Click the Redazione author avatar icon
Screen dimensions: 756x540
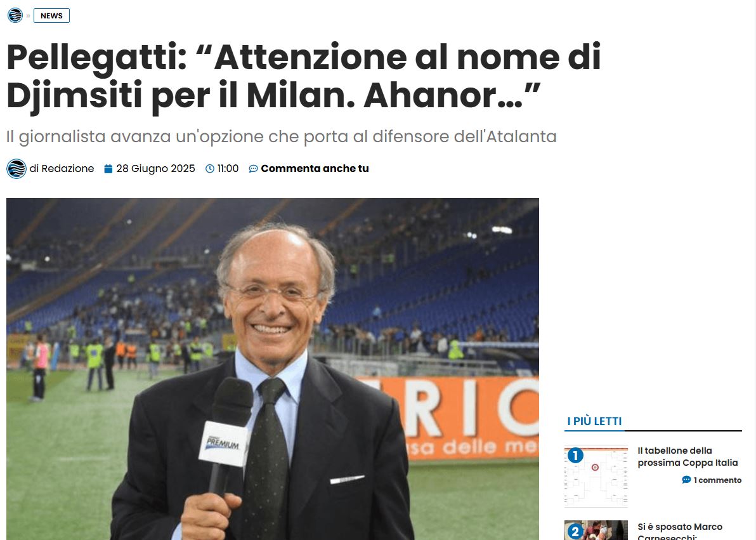click(x=16, y=169)
